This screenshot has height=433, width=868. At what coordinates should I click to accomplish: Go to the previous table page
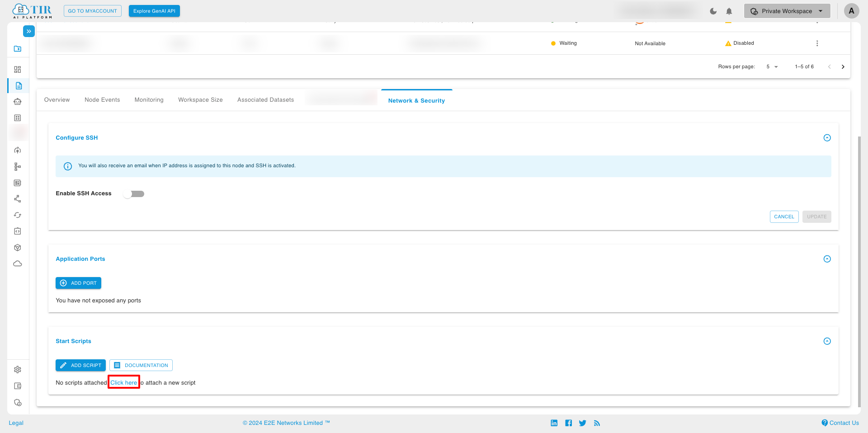click(x=830, y=67)
